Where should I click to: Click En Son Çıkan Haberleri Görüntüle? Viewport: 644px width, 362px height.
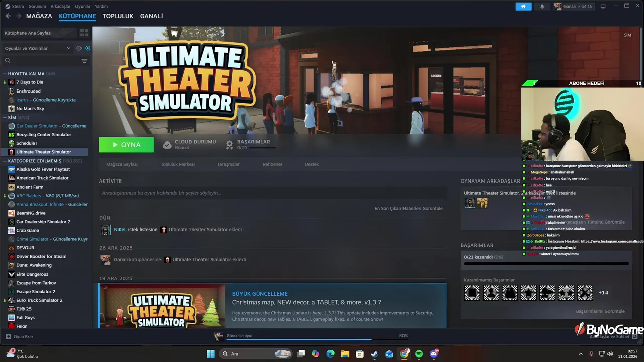click(409, 208)
